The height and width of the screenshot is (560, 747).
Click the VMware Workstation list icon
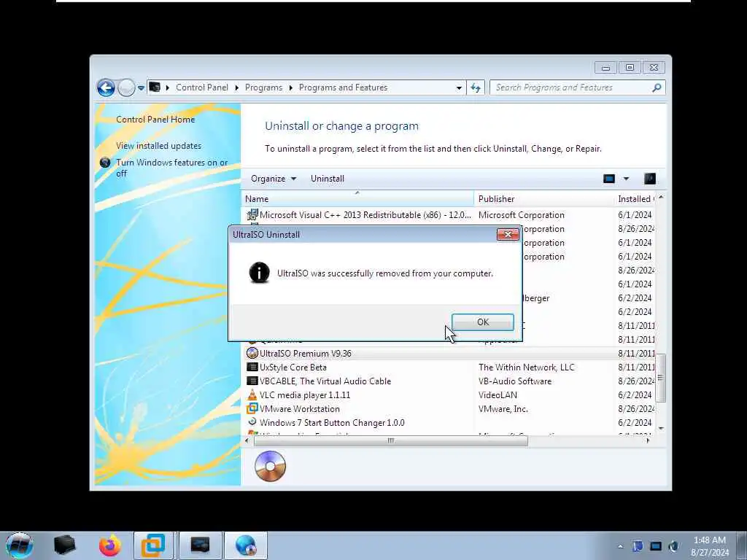coord(252,408)
